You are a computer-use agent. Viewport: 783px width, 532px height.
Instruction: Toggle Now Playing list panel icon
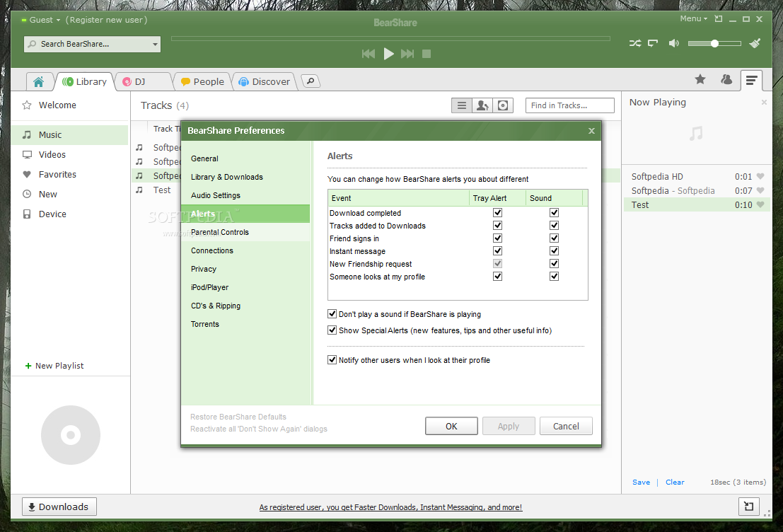pos(751,80)
